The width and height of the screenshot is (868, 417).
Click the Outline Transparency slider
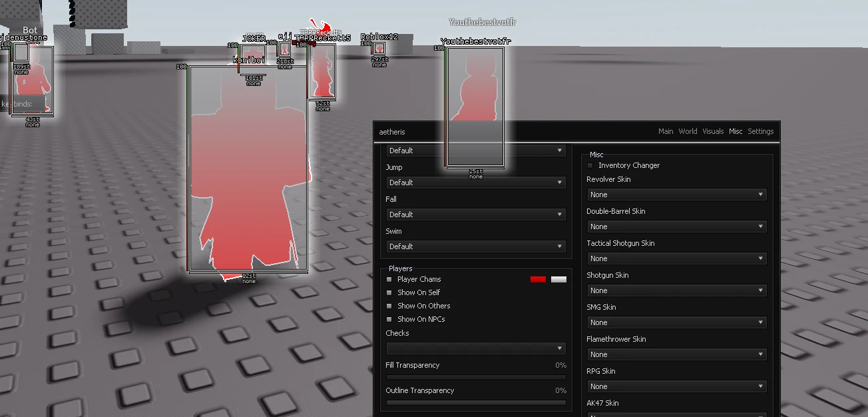coord(476,402)
